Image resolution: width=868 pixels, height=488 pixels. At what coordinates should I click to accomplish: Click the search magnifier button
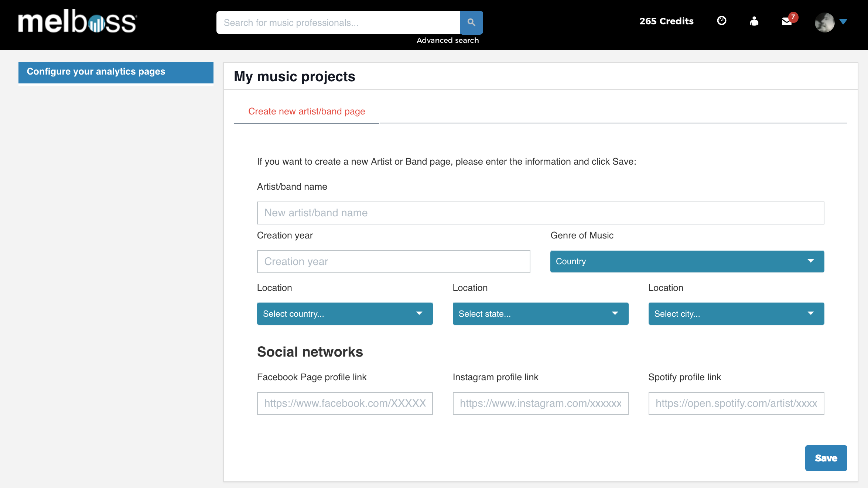(x=471, y=23)
